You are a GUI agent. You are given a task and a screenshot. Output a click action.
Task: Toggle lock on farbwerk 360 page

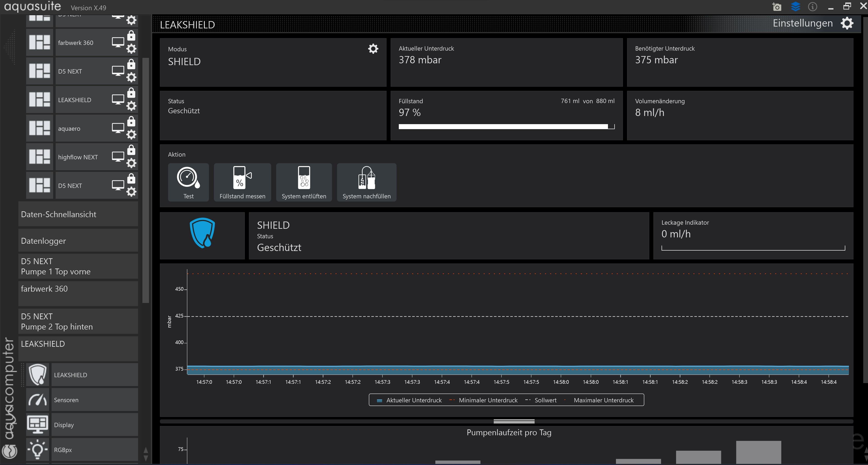point(131,35)
